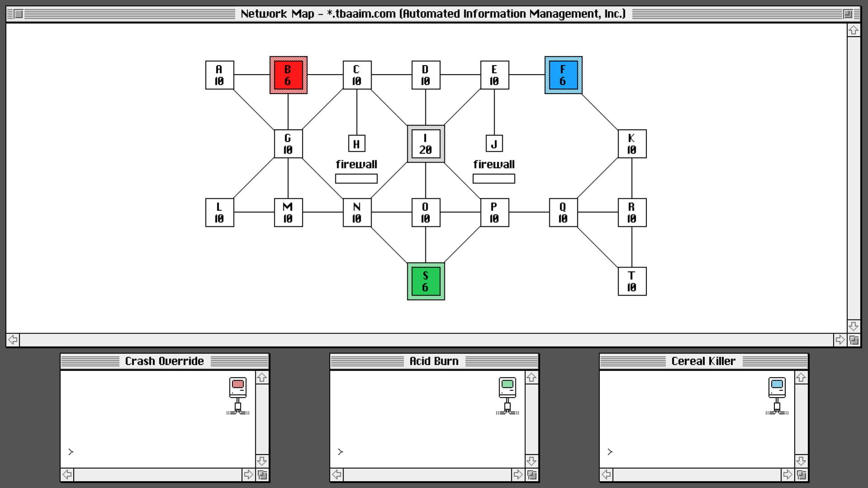This screenshot has height=488, width=868.
Task: Click the central node I labeled 20
Action: 426,144
